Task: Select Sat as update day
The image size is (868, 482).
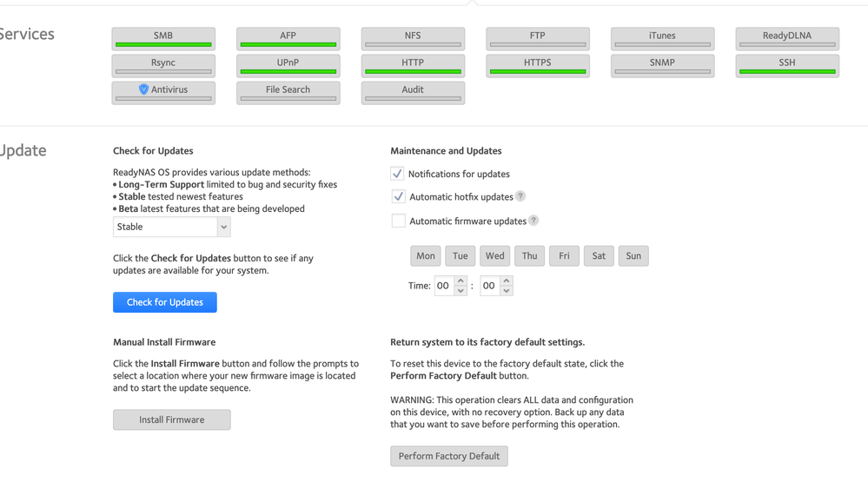Action: 599,256
